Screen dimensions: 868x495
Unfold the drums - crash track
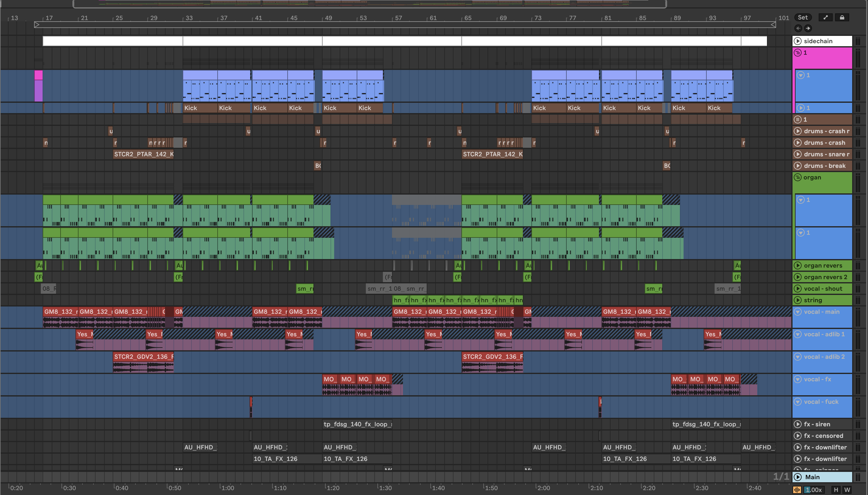click(798, 143)
